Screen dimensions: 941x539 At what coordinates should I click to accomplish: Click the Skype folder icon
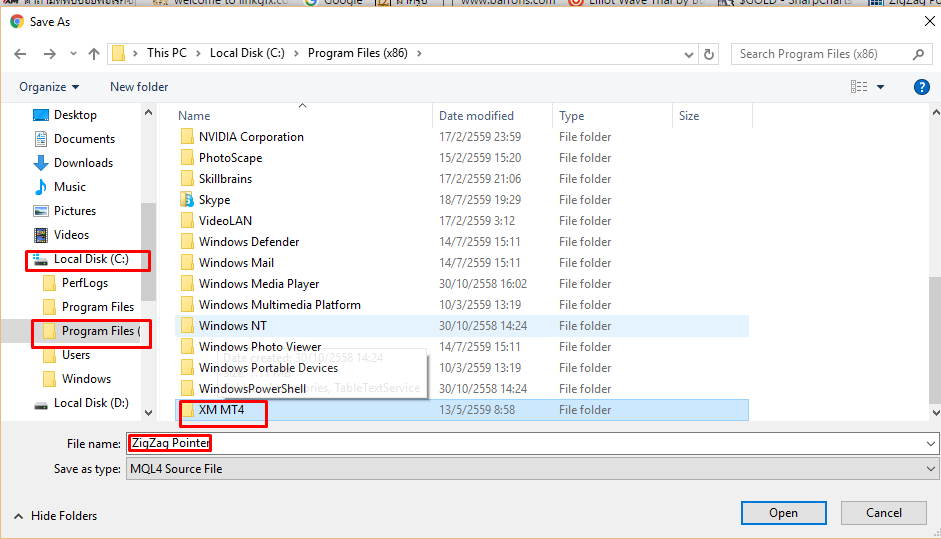tap(187, 200)
